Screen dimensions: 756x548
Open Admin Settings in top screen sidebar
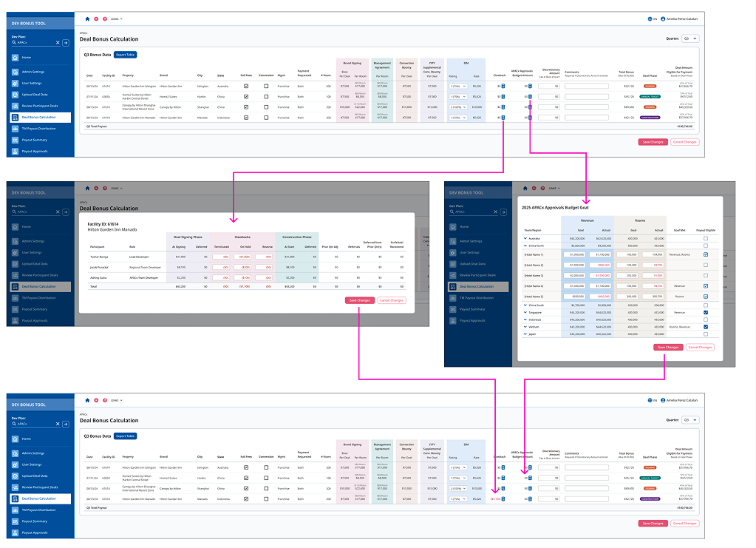click(x=33, y=72)
